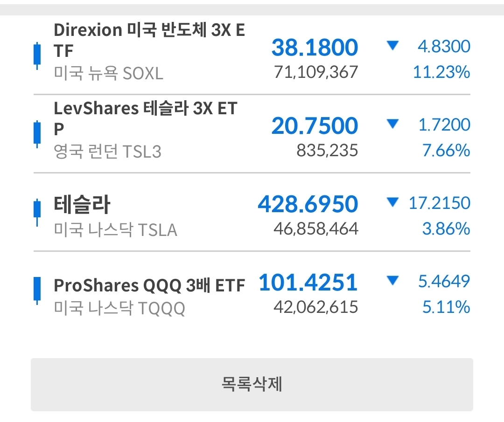Tap the down arrow next to 5.4649
Screen dimensions: 504x422
click(x=392, y=281)
